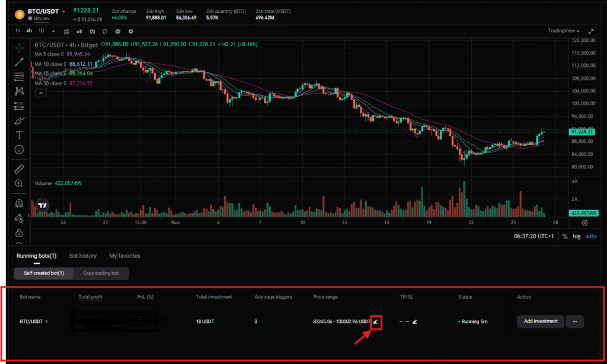Open the BTC/USDT pair dropdown
Viewport: 607px width, 364px height.
click(63, 11)
